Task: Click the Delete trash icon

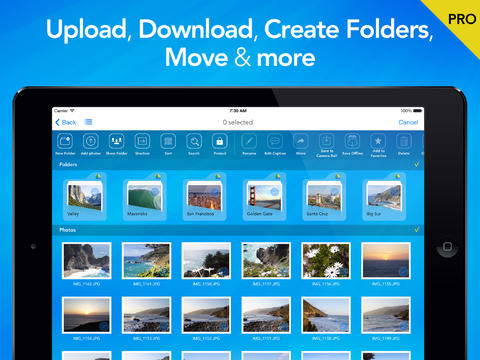Action: click(x=404, y=141)
